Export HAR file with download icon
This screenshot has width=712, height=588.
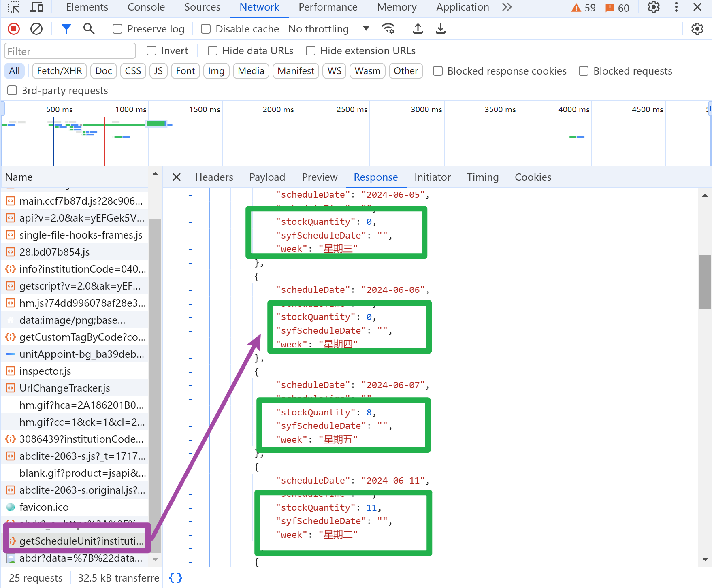[441, 29]
